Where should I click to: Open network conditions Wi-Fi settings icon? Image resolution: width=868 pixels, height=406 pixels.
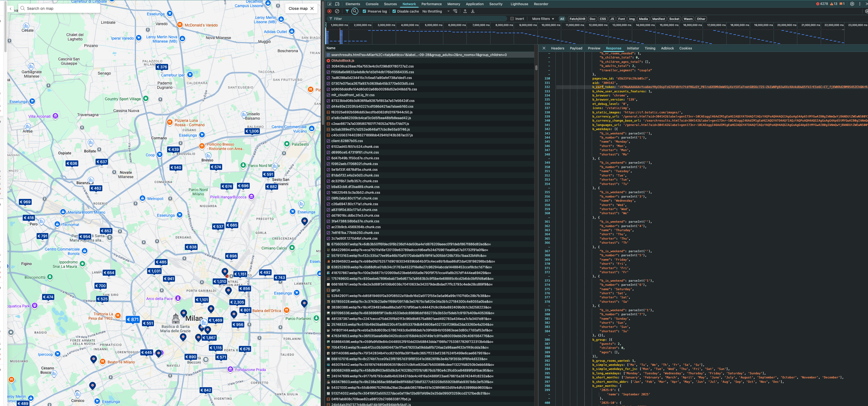(455, 11)
